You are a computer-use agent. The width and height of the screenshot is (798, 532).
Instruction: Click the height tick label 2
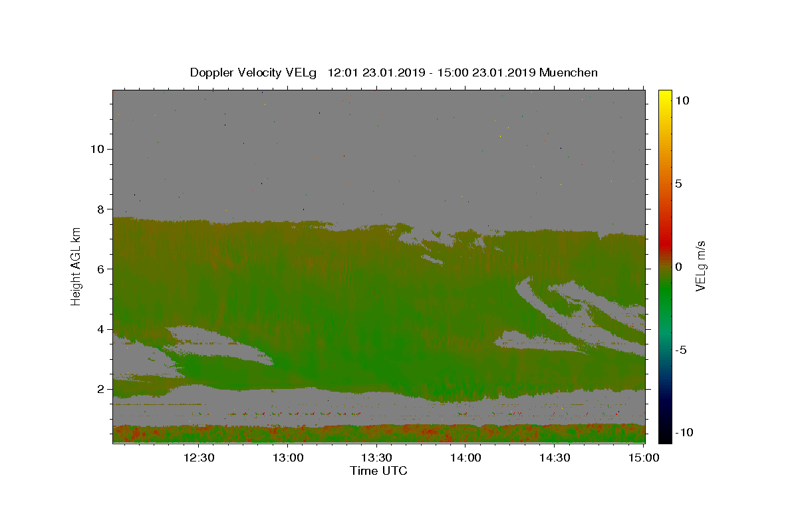point(101,389)
